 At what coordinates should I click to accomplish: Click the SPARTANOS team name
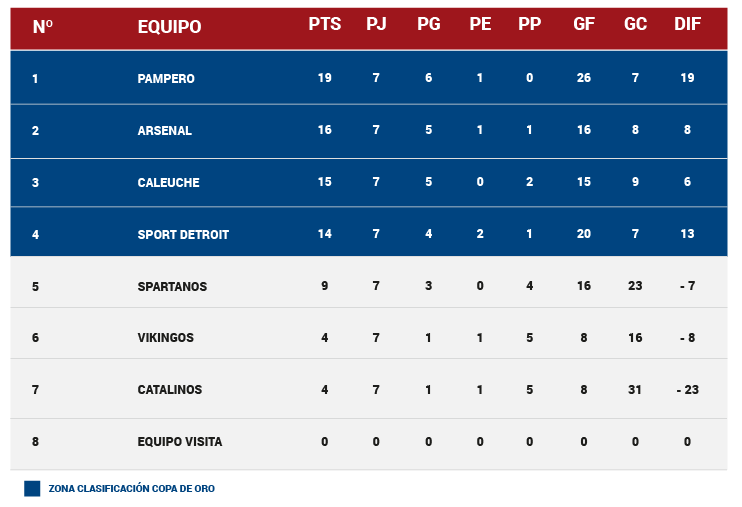point(172,287)
